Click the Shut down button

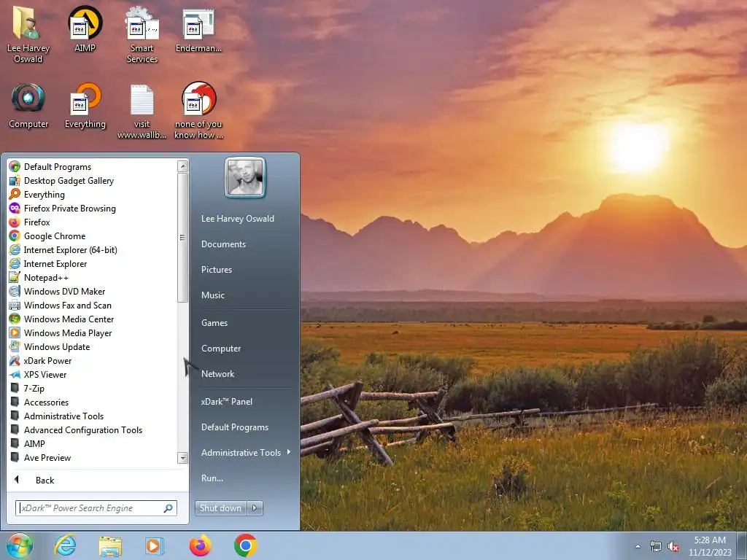220,508
